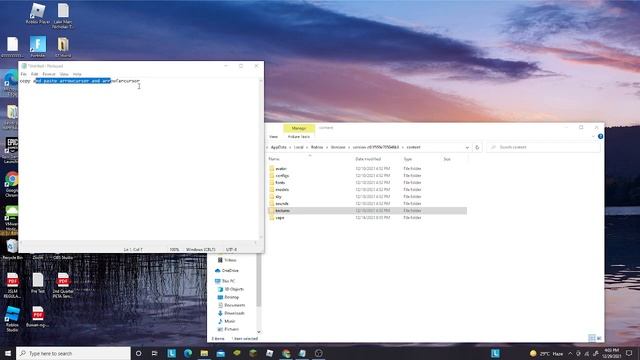This screenshot has width=640, height=360.
Task: Open Notepad Format menu
Action: (49, 74)
